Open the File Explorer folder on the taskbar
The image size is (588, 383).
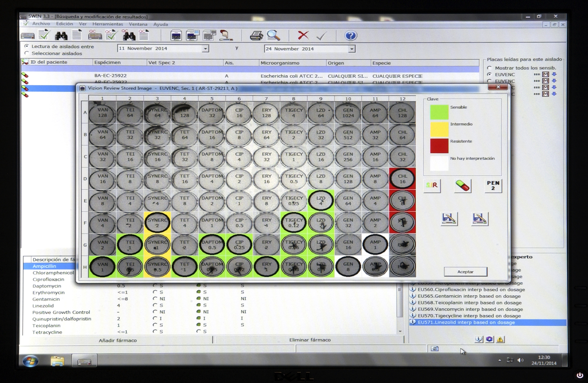click(x=57, y=361)
